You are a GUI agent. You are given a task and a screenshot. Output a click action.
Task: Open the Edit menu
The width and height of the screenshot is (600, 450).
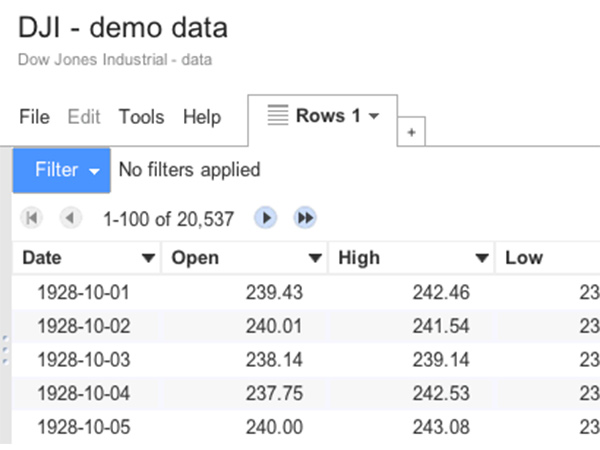[84, 117]
